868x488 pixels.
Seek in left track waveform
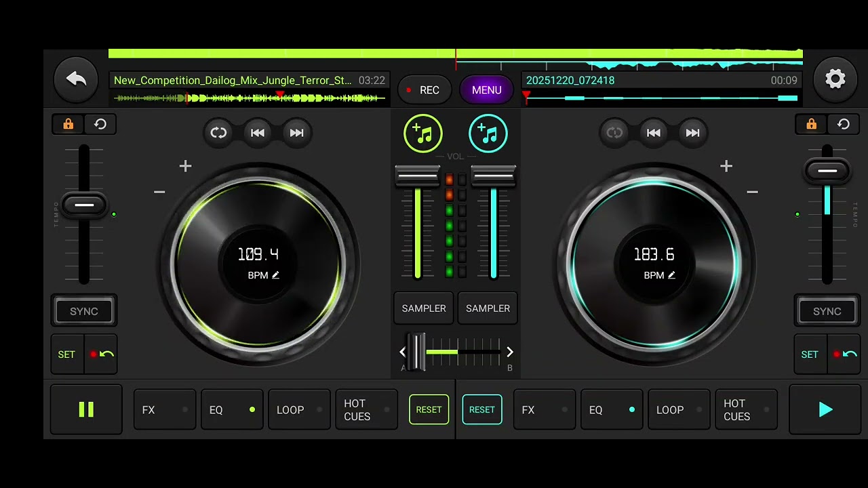tap(249, 98)
